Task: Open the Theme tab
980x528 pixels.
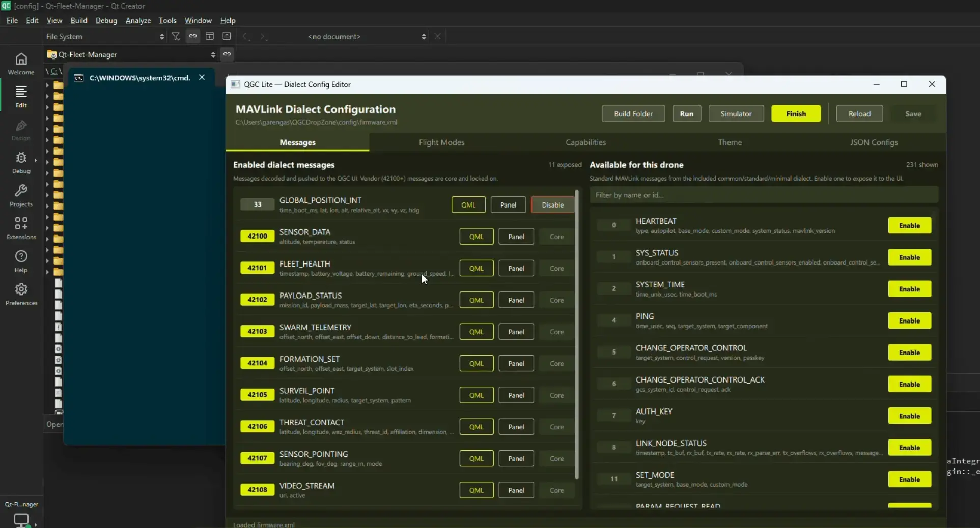Action: tap(730, 142)
